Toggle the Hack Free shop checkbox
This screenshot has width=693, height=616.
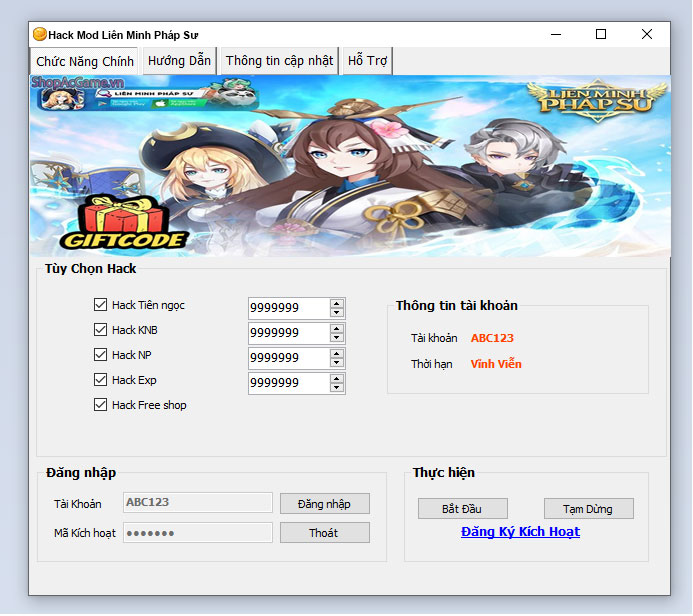tap(100, 405)
